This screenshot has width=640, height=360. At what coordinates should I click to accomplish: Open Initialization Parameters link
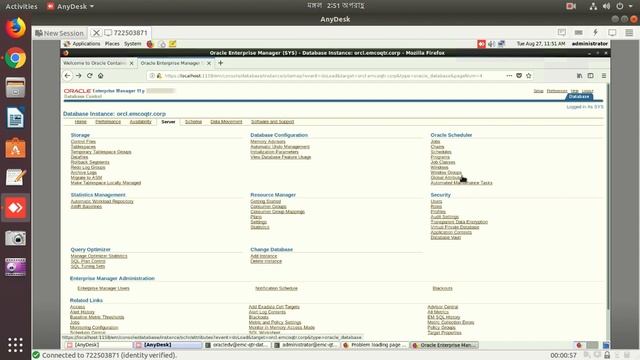274,152
